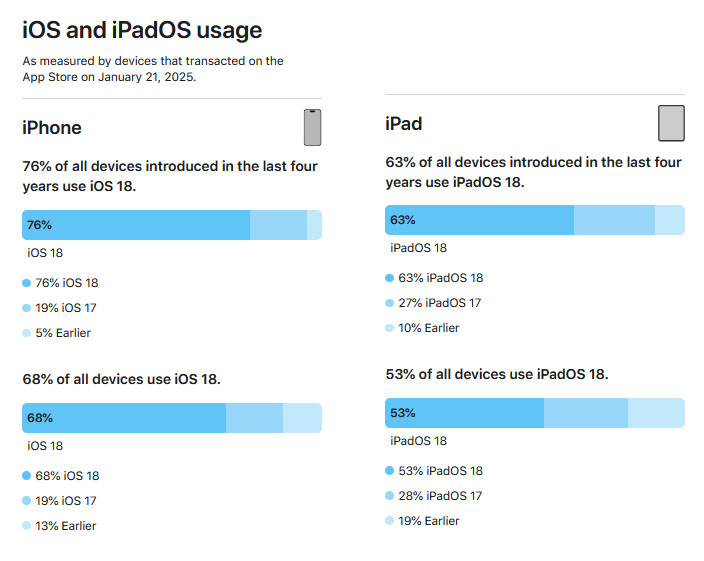Click the iPad section heading
This screenshot has width=704, height=561.
pyautogui.click(x=404, y=124)
